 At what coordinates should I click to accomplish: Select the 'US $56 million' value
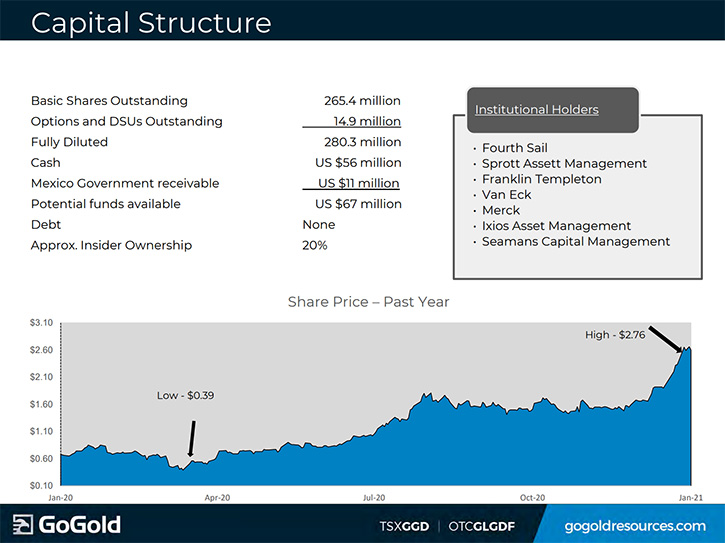(x=358, y=163)
